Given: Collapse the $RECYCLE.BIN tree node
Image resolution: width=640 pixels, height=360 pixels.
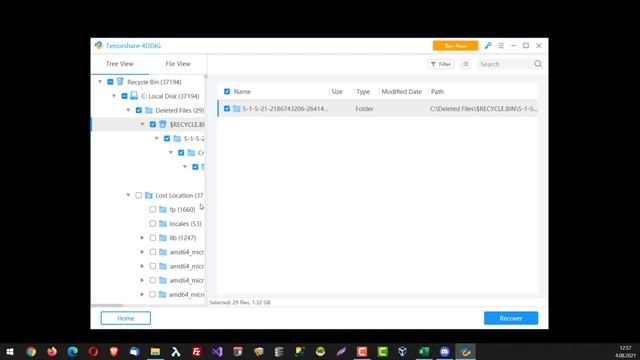Looking at the screenshot, I should (142, 124).
